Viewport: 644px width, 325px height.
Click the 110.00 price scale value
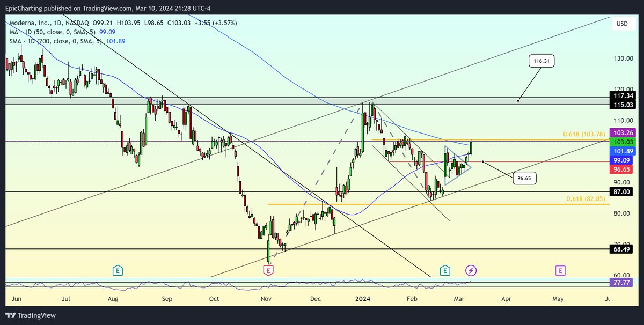pos(624,121)
